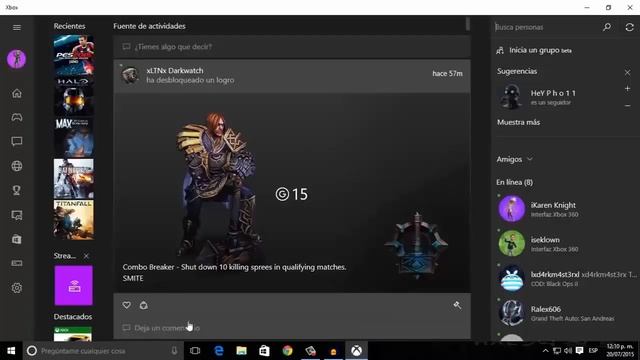Click the activity feed scrollbar
The width and height of the screenshot is (640, 360).
coord(468,24)
